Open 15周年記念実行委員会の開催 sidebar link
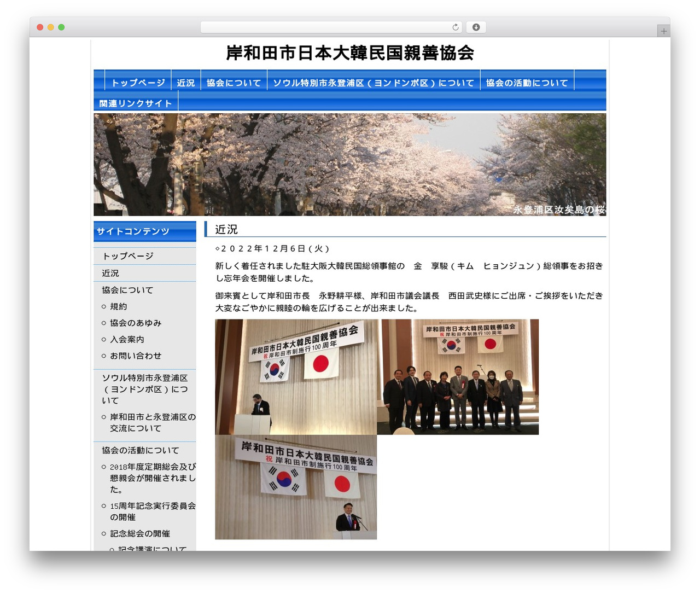The image size is (700, 593). pyautogui.click(x=153, y=511)
